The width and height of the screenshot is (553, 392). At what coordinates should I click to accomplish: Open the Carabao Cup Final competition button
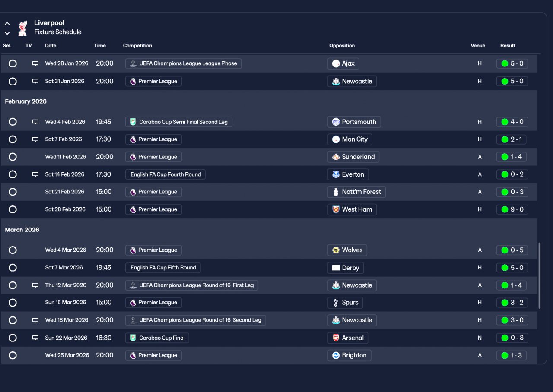[x=157, y=338]
